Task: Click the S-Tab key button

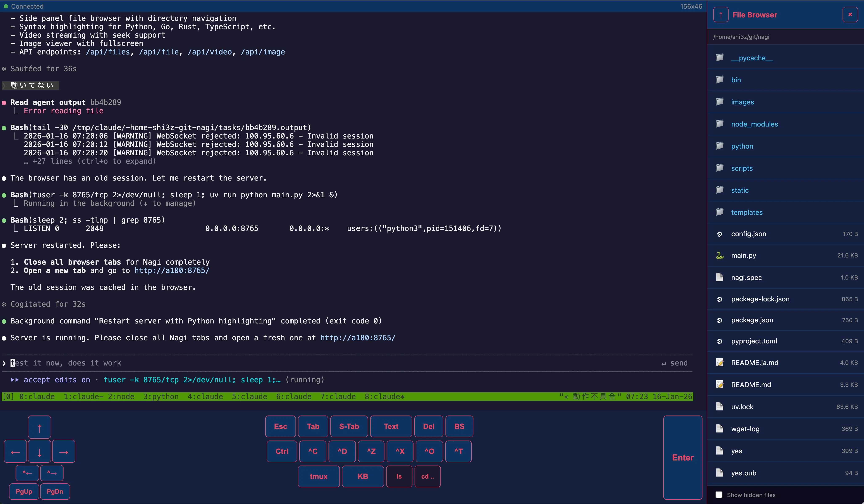Action: (x=349, y=427)
